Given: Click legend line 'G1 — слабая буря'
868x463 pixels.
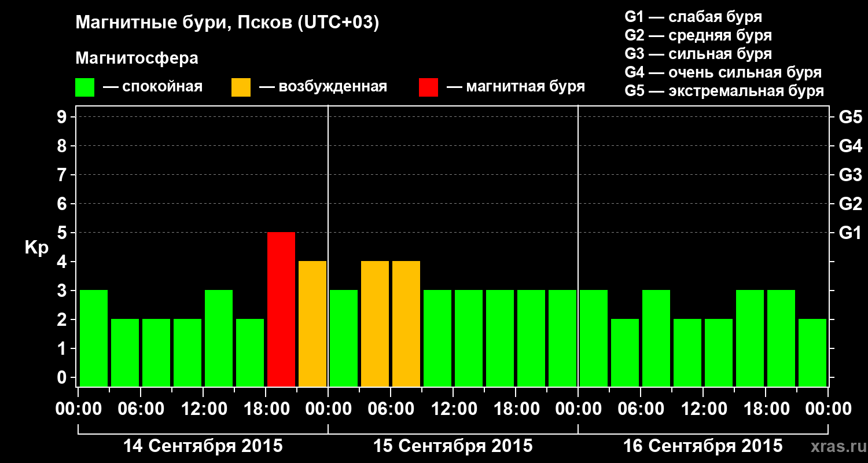Looking at the screenshot, I should (693, 17).
